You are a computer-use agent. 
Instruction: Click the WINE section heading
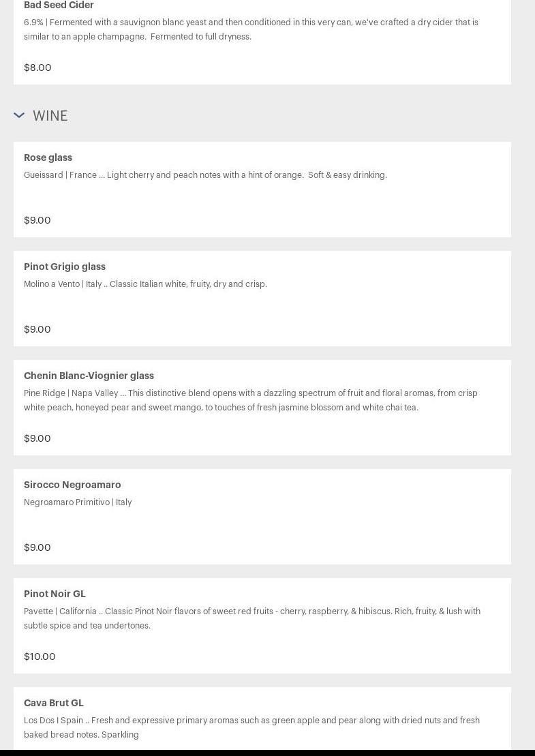point(50,116)
